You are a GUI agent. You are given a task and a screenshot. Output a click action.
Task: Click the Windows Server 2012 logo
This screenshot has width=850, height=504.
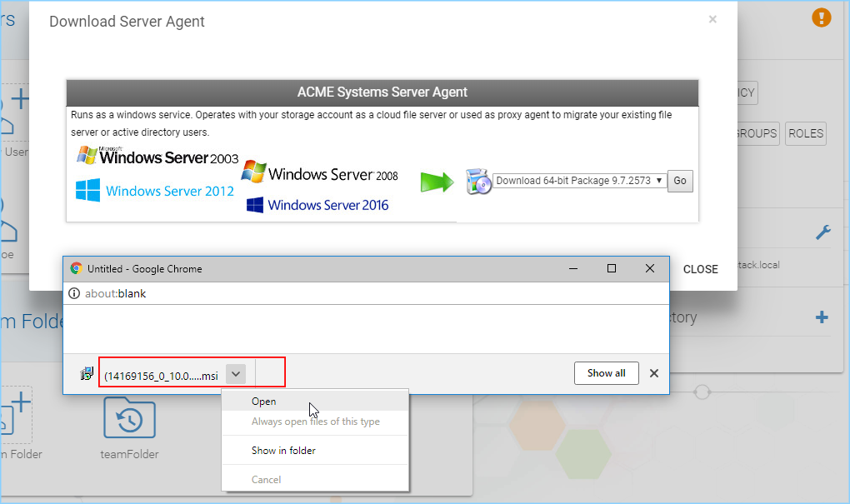click(x=154, y=191)
